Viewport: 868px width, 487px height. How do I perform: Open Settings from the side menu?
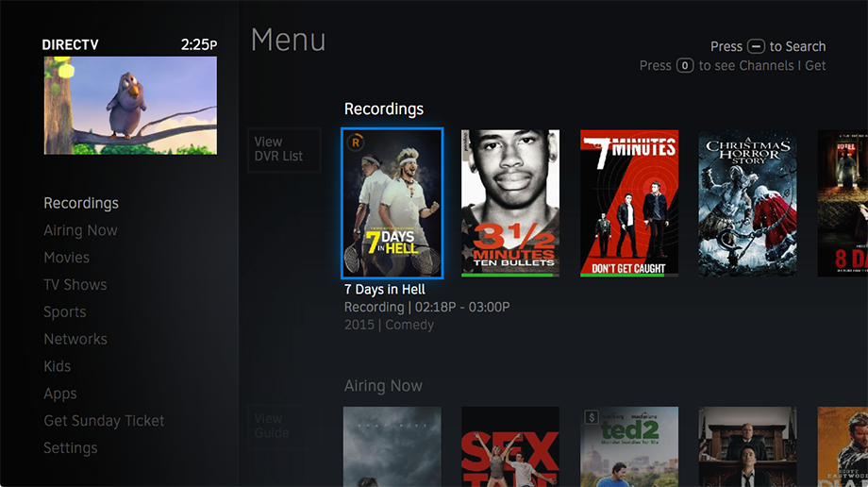71,448
